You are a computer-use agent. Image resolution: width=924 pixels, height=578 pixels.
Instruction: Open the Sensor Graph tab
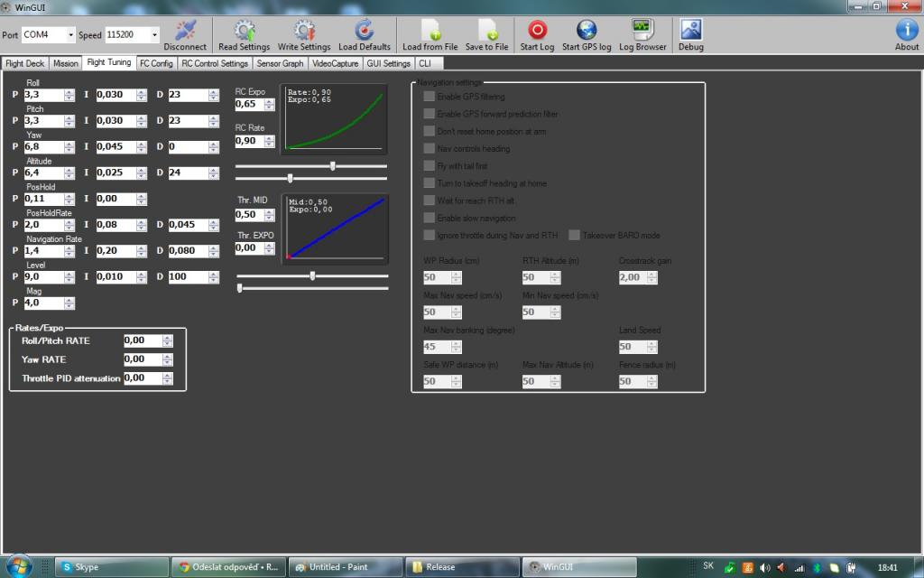click(x=280, y=64)
